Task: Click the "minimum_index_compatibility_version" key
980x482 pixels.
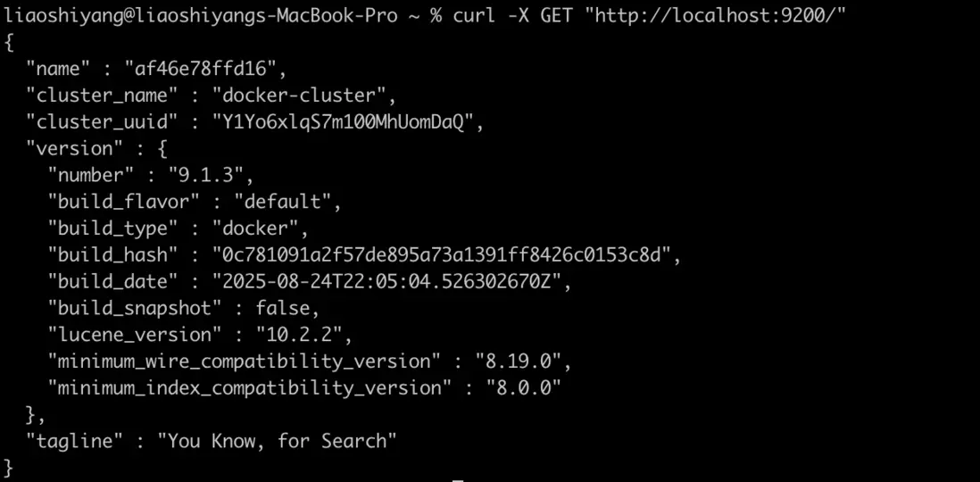Action: pyautogui.click(x=250, y=388)
